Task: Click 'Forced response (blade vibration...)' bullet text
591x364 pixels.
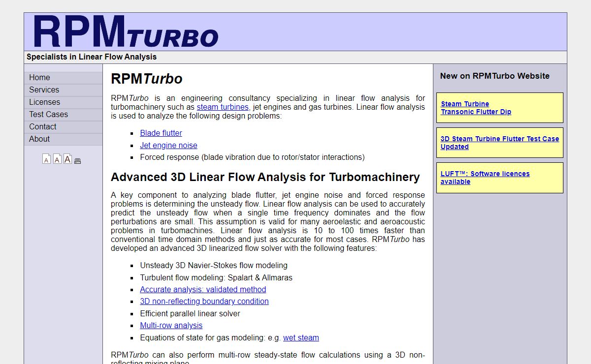Action: pos(252,157)
